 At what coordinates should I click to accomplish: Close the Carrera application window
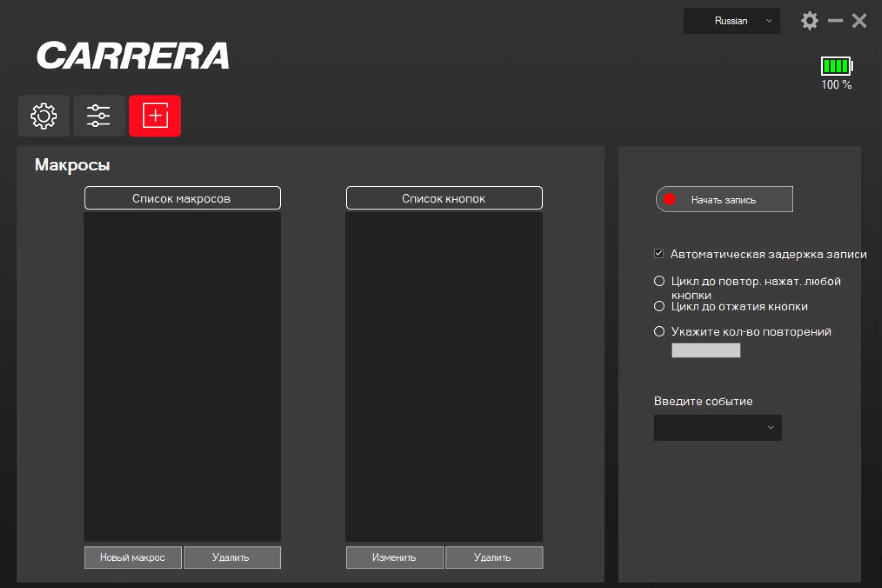(x=859, y=21)
